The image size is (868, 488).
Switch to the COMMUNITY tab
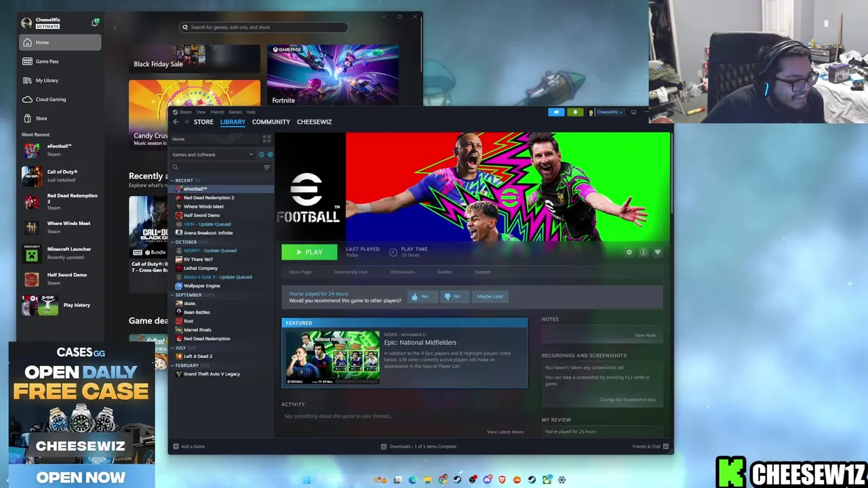pos(271,122)
